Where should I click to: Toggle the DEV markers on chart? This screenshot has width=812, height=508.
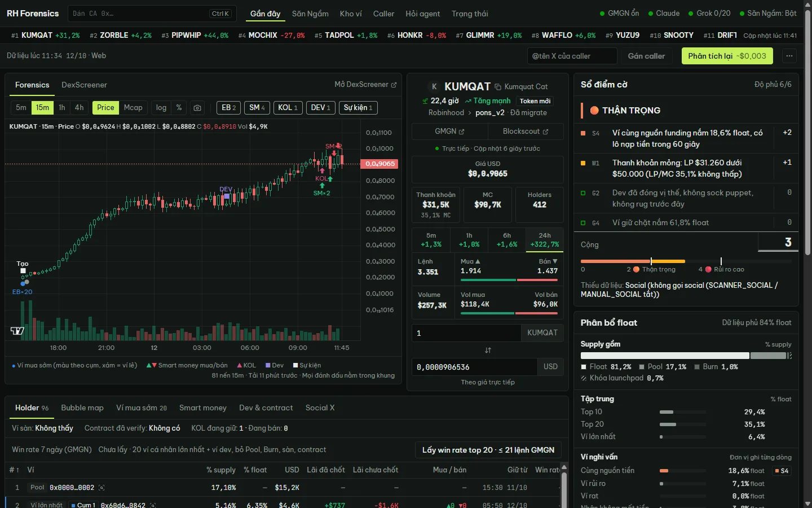click(x=321, y=108)
